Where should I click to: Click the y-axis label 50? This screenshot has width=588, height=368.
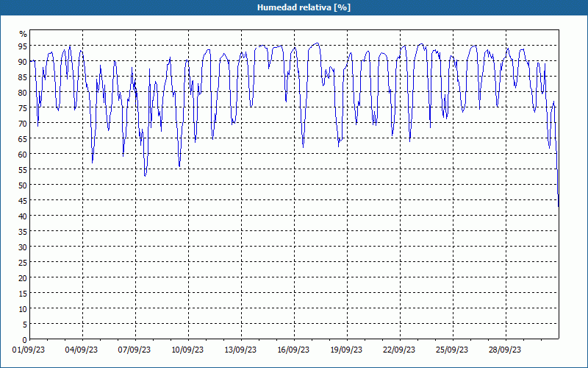point(23,185)
